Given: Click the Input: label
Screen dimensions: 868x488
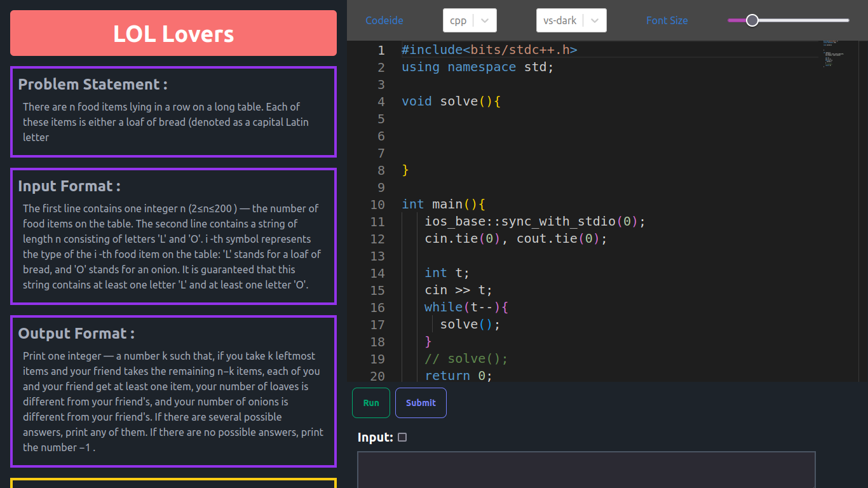Looking at the screenshot, I should [376, 437].
